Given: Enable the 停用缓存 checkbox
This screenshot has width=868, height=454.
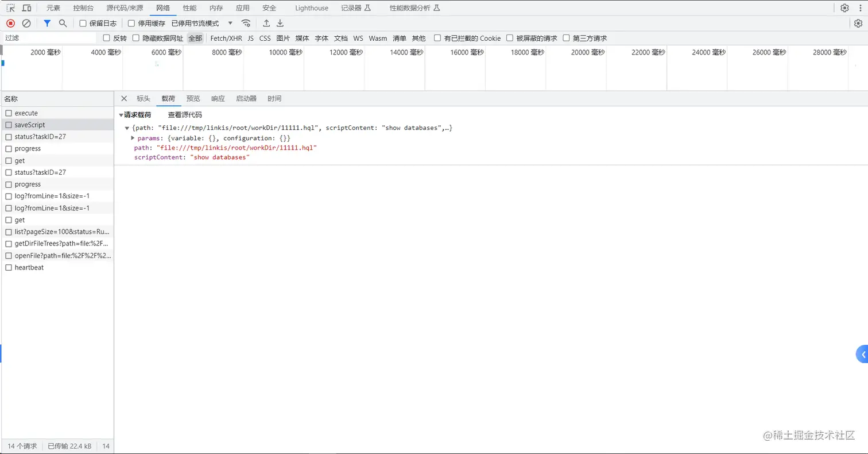Looking at the screenshot, I should pos(131,24).
